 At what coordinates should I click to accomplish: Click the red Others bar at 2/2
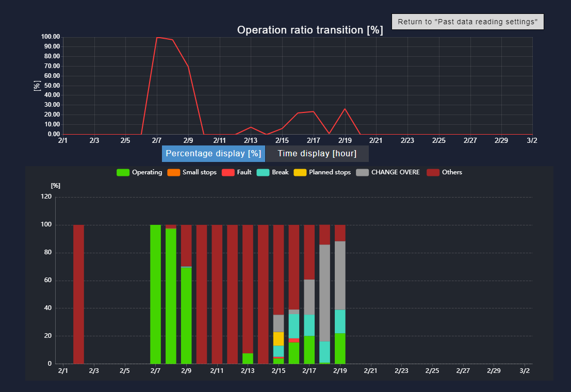point(78,294)
